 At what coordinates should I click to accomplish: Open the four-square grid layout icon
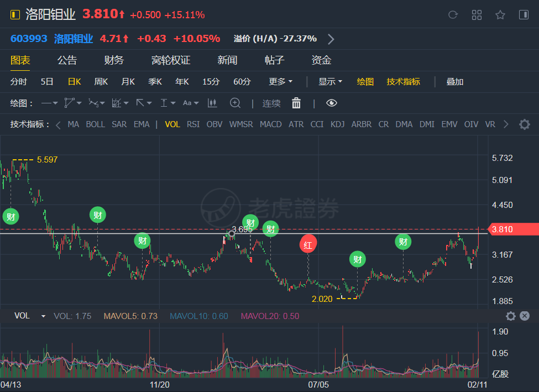pos(477,15)
